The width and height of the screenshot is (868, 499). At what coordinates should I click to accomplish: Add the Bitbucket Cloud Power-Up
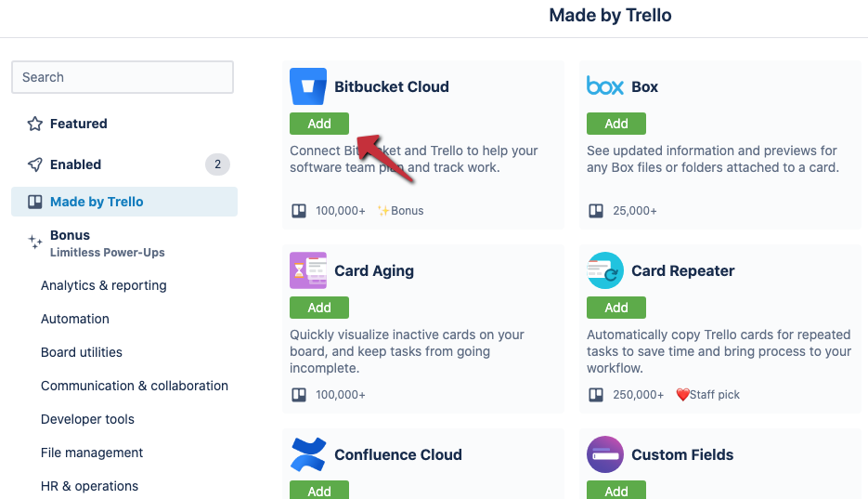[319, 124]
